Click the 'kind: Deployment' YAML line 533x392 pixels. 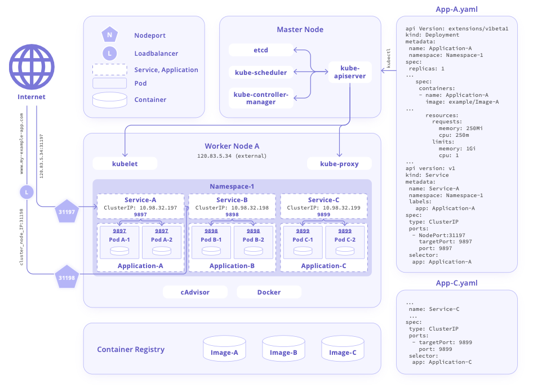pyautogui.click(x=432, y=35)
